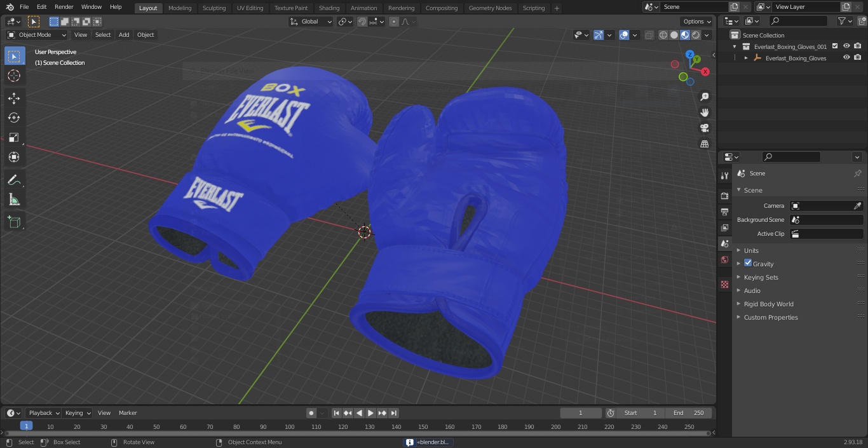Disable Everlast_Boxing_Gloves_001 collection in renders

click(x=858, y=46)
